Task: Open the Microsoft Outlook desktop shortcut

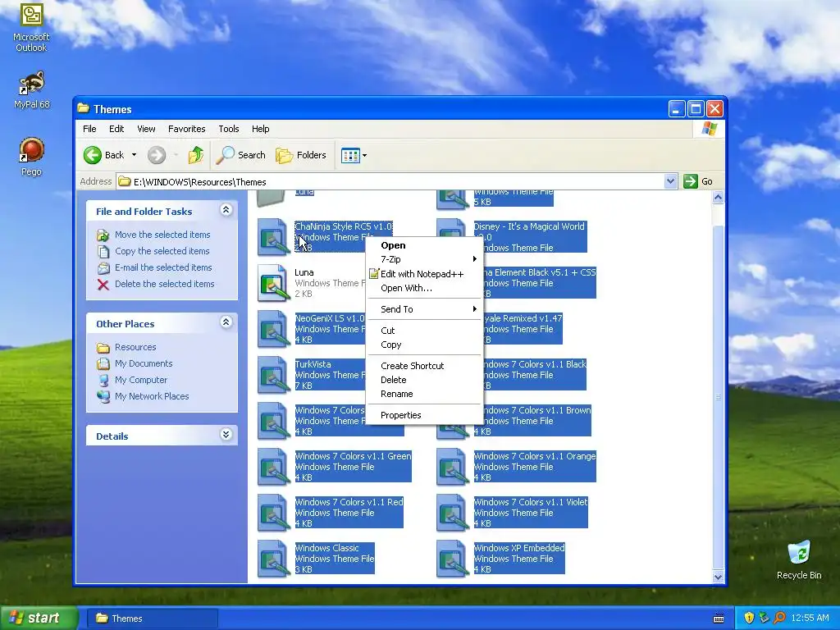Action: pyautogui.click(x=31, y=27)
